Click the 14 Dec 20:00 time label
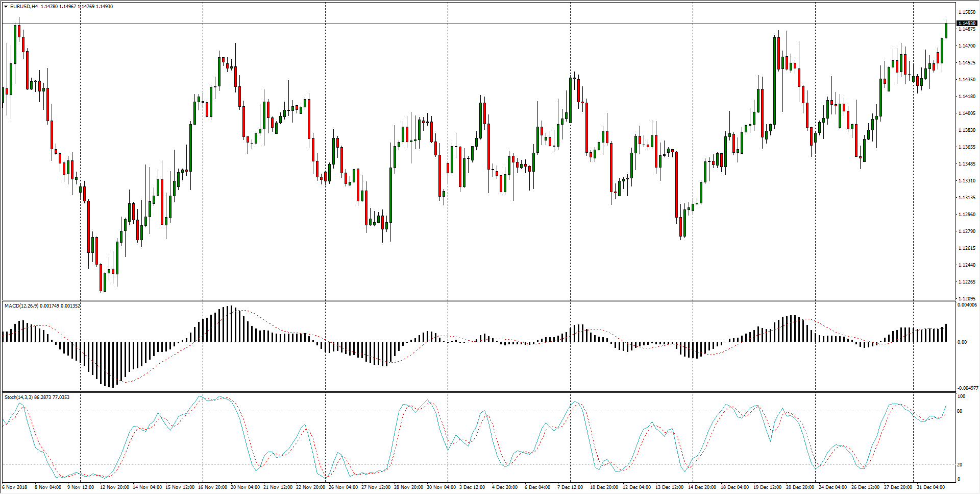Image resolution: width=980 pixels, height=494 pixels. (702, 487)
